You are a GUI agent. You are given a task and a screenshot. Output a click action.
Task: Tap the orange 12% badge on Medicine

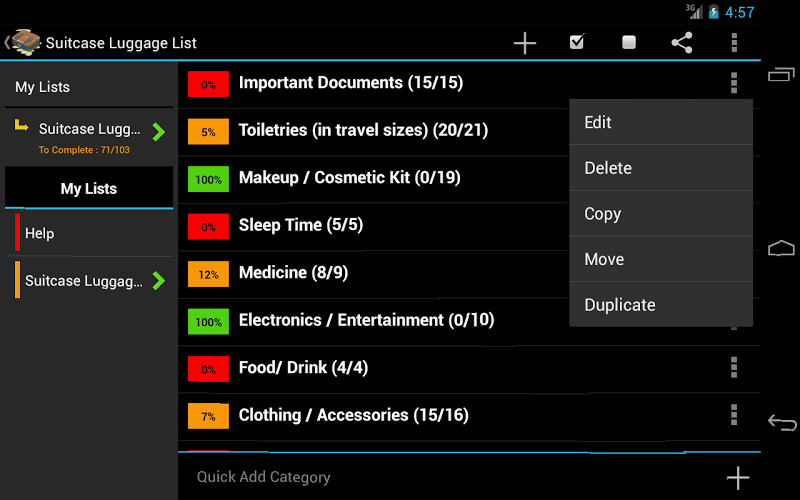(208, 274)
